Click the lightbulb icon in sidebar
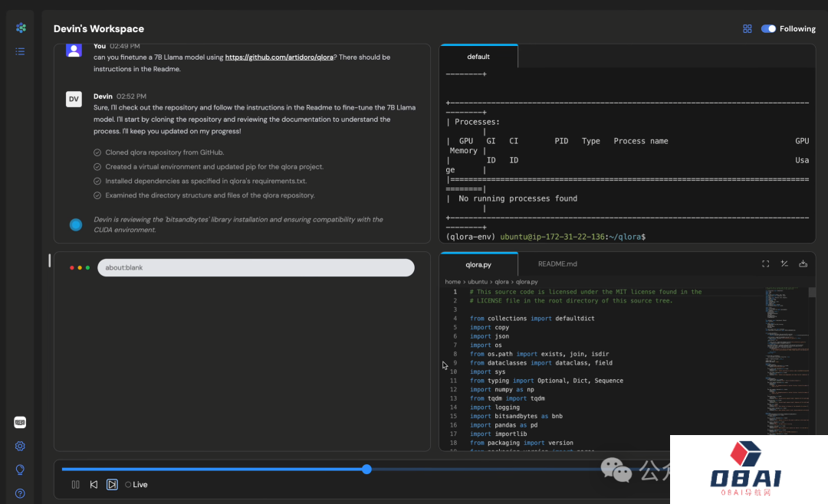Screen dimensions: 828x504 coord(21,470)
